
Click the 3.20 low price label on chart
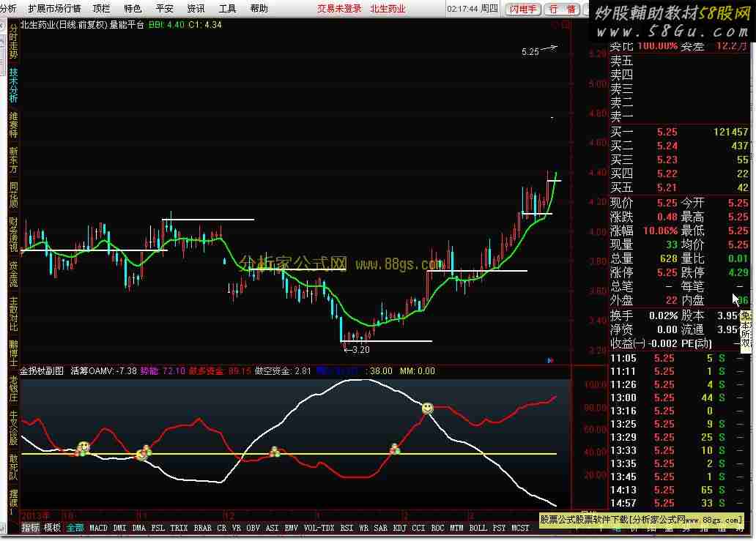coord(357,350)
